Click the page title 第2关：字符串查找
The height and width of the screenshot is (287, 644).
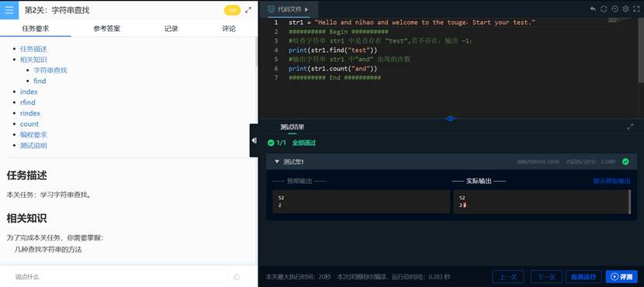[57, 10]
